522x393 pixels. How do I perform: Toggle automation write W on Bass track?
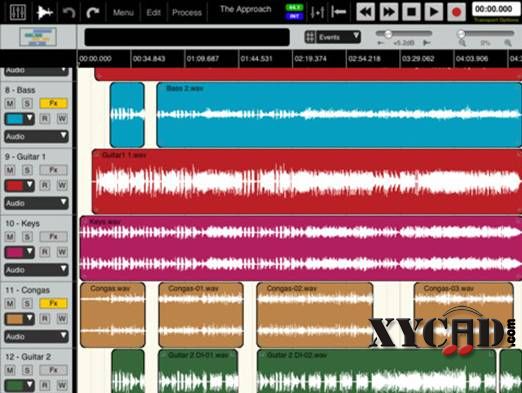coord(62,119)
